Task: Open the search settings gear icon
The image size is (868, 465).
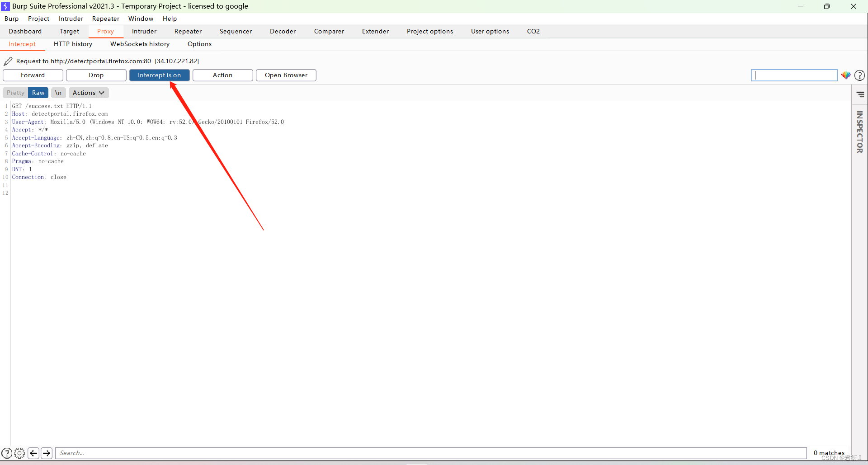Action: (19, 453)
